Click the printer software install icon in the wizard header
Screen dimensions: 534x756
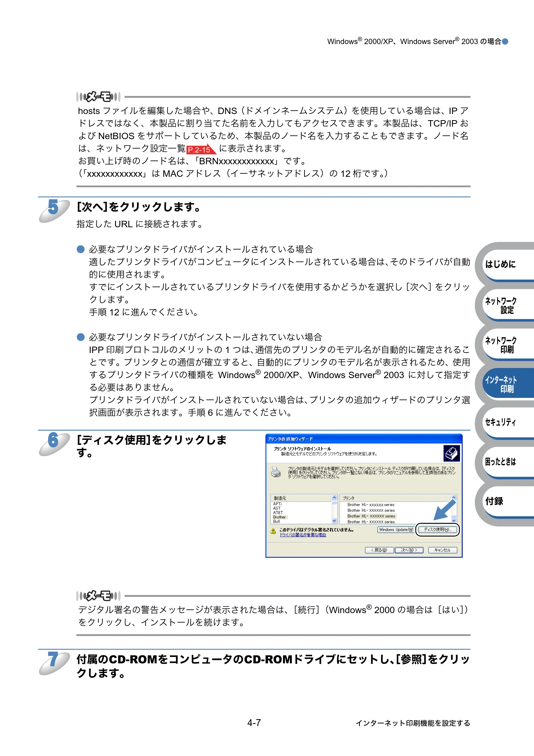coord(451,453)
